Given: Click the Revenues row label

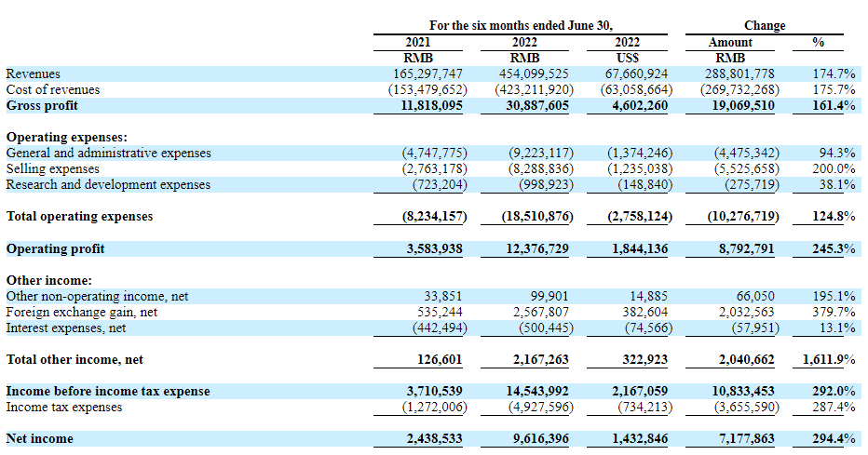Looking at the screenshot, I should (x=33, y=74).
